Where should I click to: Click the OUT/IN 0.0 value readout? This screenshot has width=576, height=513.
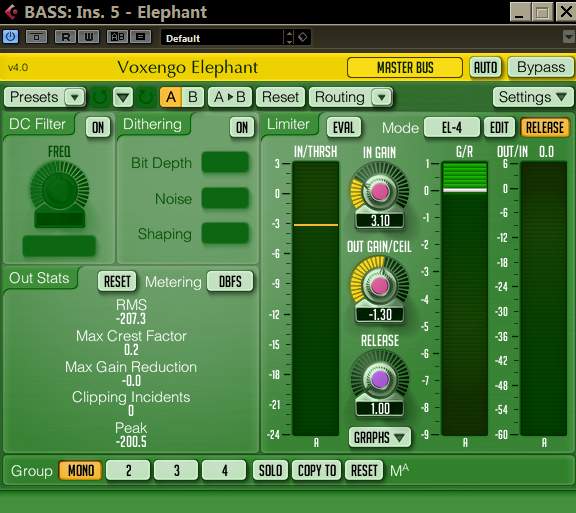click(546, 151)
